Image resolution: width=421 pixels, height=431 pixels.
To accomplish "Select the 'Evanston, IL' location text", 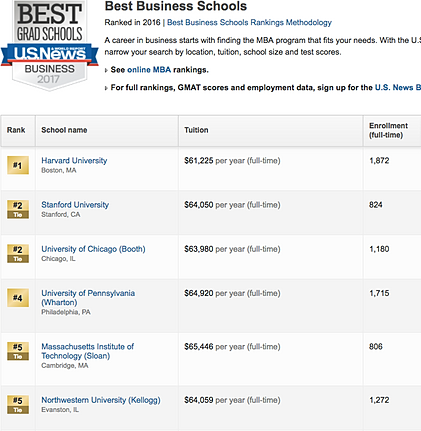I will [60, 410].
